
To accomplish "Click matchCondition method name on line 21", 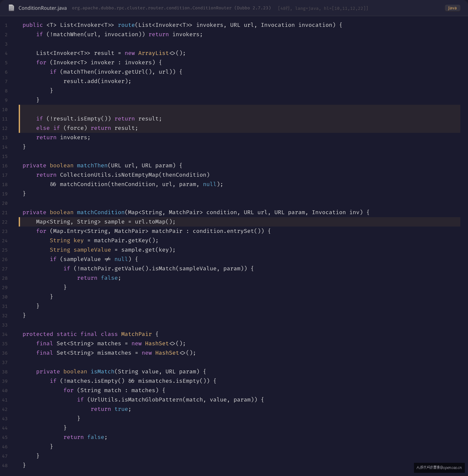I will [101, 212].
